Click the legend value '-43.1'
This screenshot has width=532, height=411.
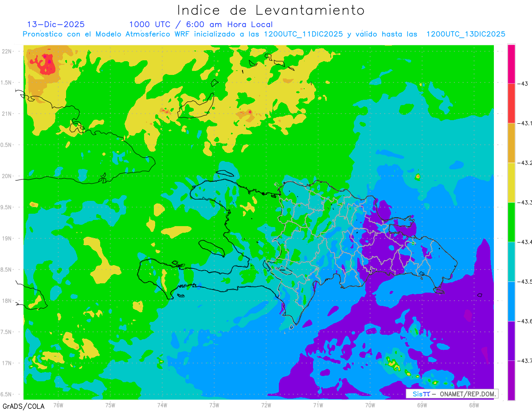click(x=525, y=123)
